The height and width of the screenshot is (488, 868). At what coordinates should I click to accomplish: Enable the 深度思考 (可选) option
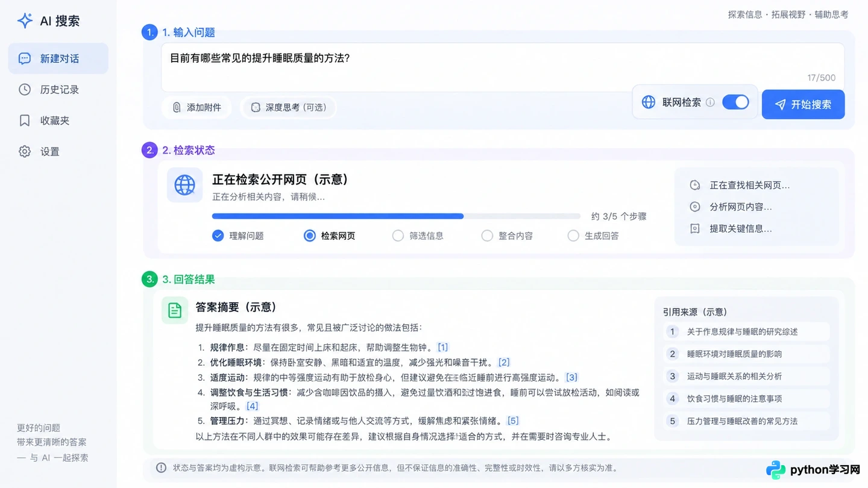[288, 107]
